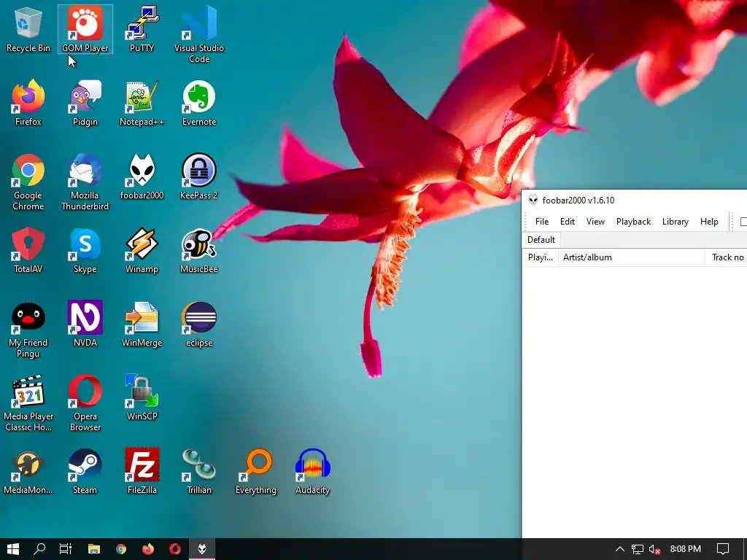Select the KeePass 2 desktop shortcut
Viewport: 747px width, 560px height.
tap(199, 177)
